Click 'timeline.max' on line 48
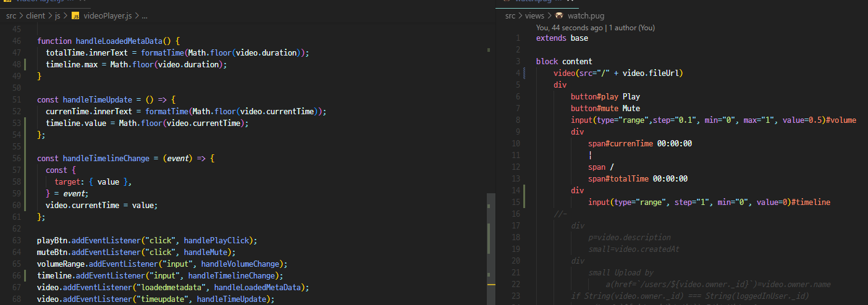868x305 pixels. coord(69,64)
